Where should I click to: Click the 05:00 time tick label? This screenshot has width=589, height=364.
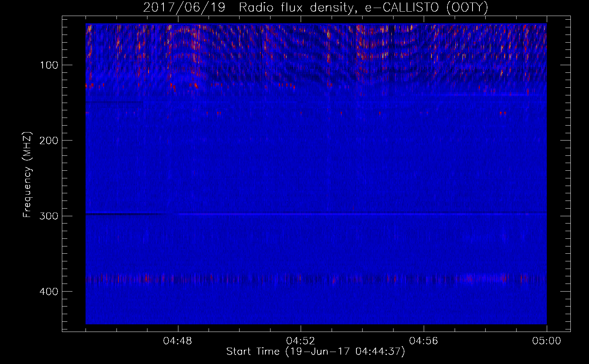546,341
